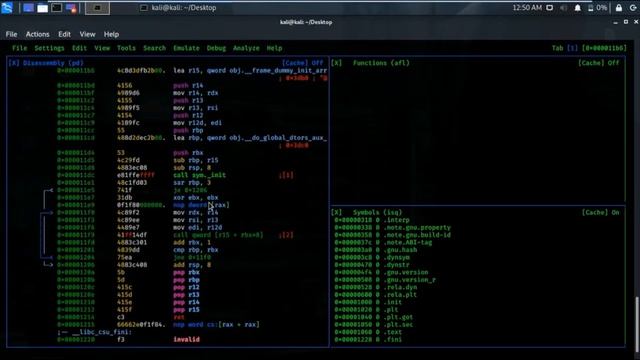Open the radare2 Tools menu
640x360 pixels.
(x=126, y=48)
